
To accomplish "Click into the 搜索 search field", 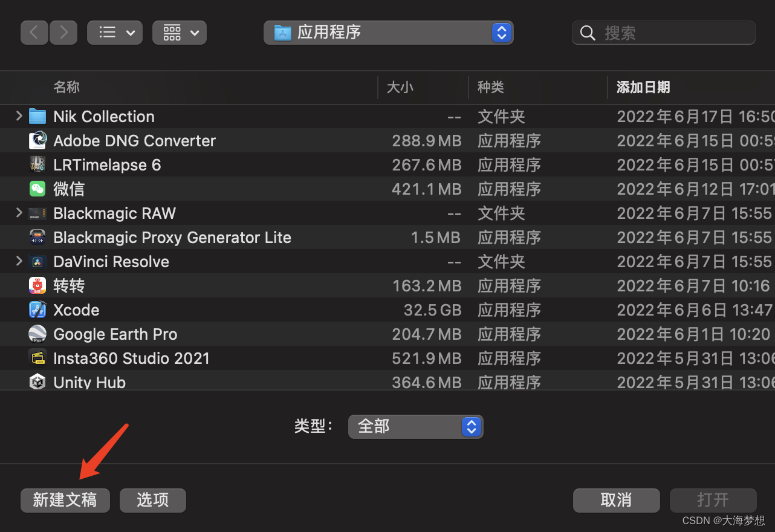I will [x=664, y=33].
